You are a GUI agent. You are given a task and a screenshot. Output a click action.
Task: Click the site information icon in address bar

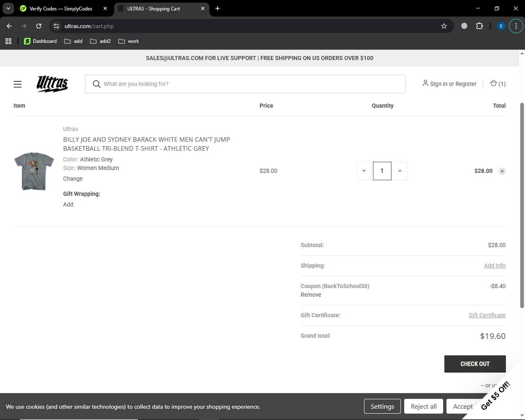tap(56, 26)
